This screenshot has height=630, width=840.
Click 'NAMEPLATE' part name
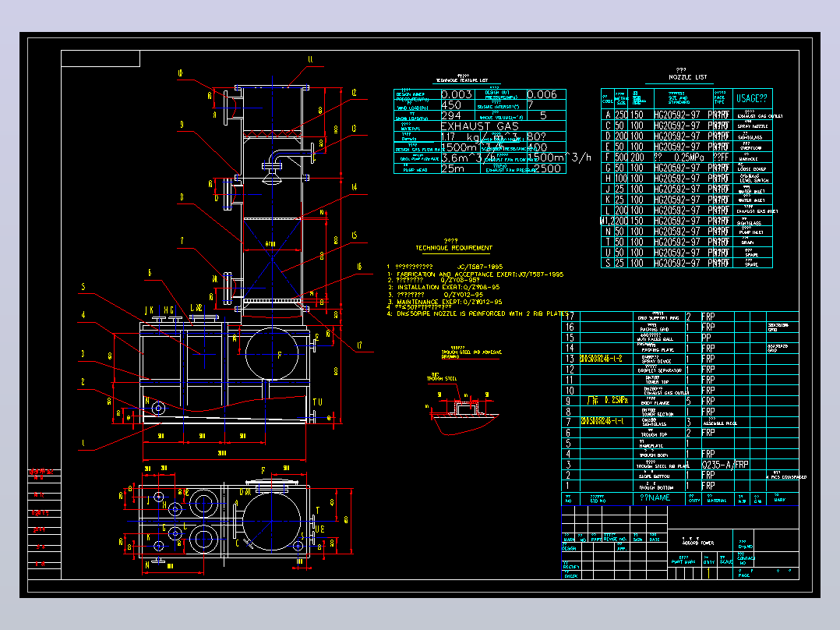pos(651,445)
